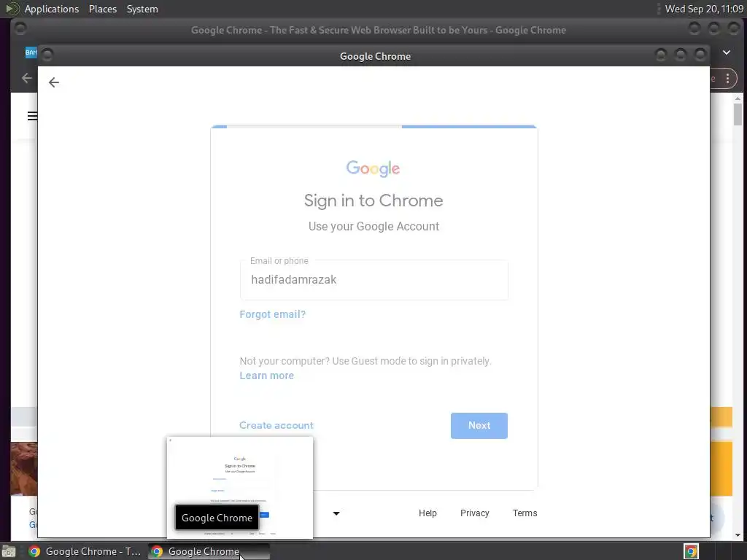Viewport: 747px width, 560px height.
Task: Open the three-dot Chrome menu in the background window
Action: 727,79
